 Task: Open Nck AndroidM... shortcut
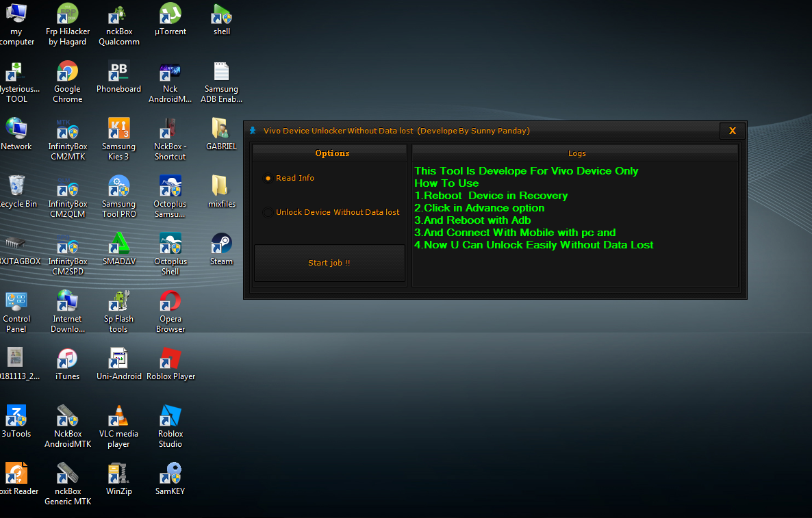(x=170, y=81)
